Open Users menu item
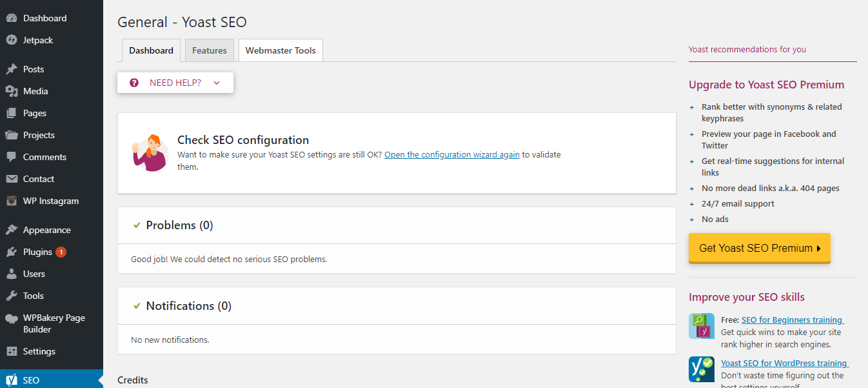868x388 pixels. point(52,274)
